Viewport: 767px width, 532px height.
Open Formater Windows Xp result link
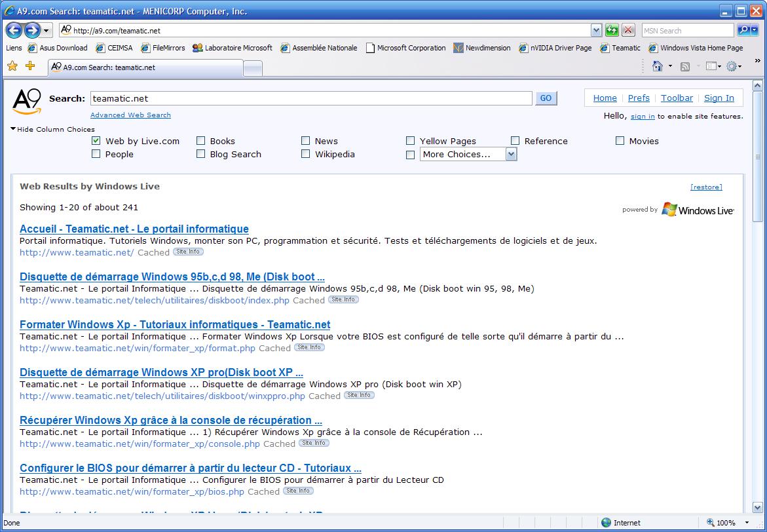175,324
